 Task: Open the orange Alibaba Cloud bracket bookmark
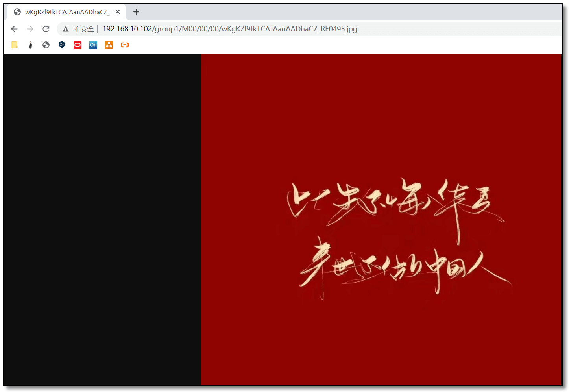pyautogui.click(x=125, y=45)
